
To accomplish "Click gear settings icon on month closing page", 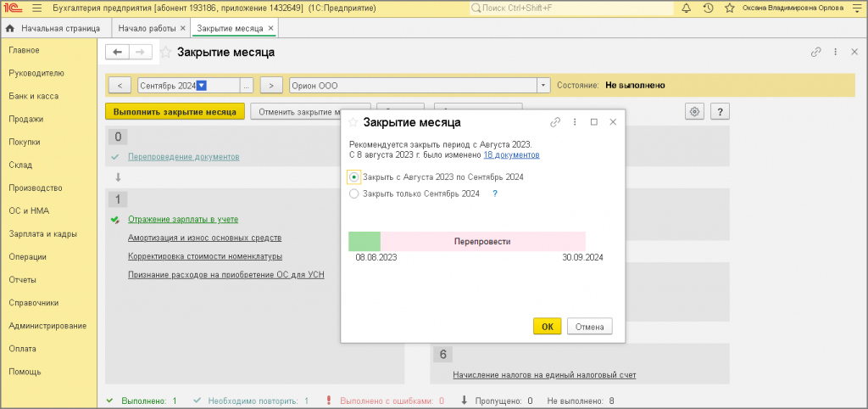I will click(x=694, y=111).
